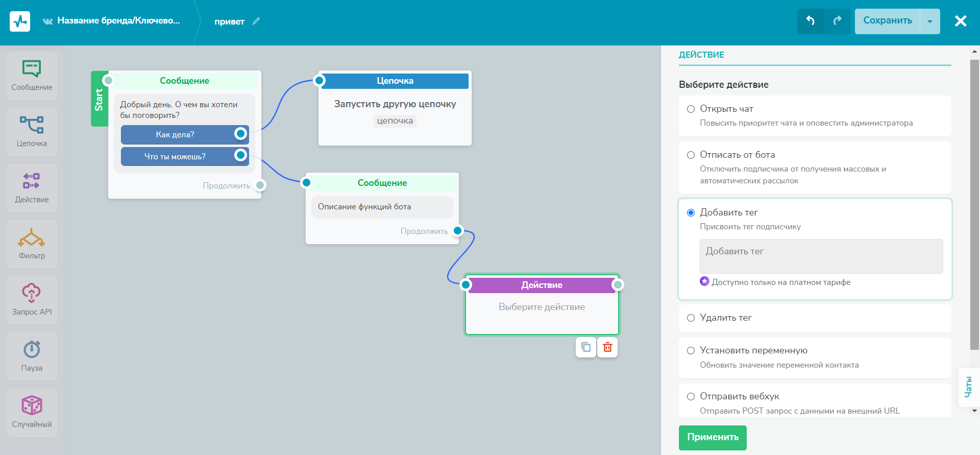Edit the chain name with pencil icon
Viewport: 980px width, 455px height.
[x=256, y=21]
